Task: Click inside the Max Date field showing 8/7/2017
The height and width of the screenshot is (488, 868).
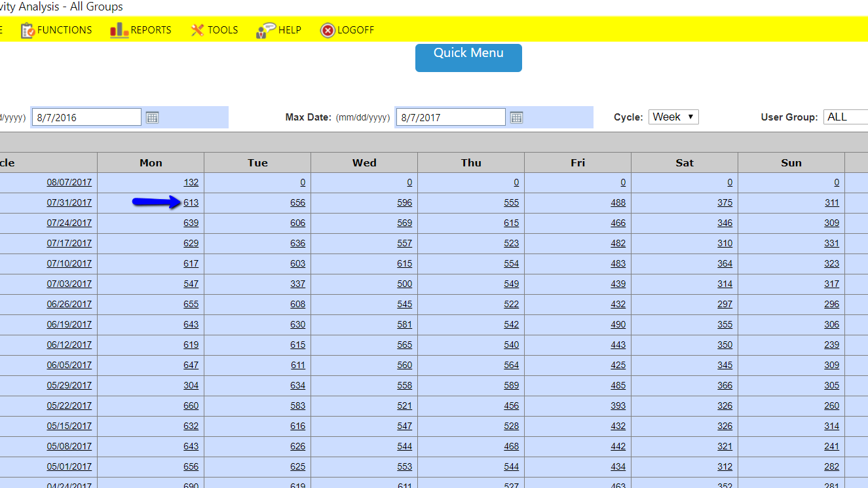Action: click(x=450, y=117)
